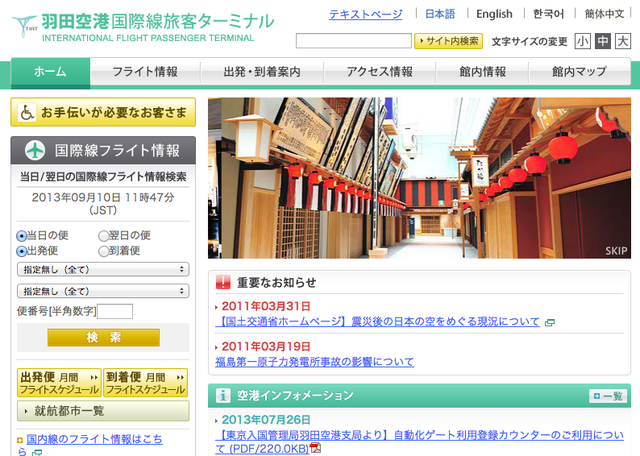Open the second 指定無し（全て） dropdown
Screen dimensions: 640x456
point(103,291)
